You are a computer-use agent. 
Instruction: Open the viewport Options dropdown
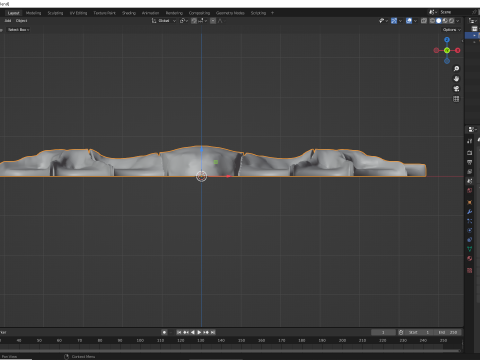(452, 30)
